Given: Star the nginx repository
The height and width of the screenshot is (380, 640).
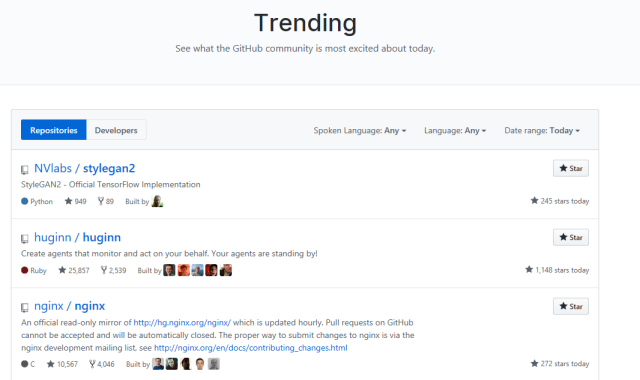Looking at the screenshot, I should tap(571, 306).
